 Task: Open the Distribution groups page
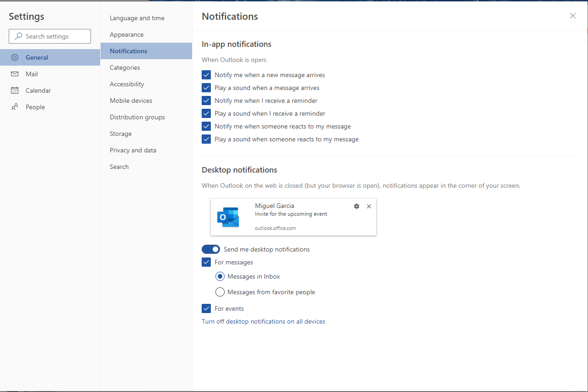pyautogui.click(x=137, y=117)
